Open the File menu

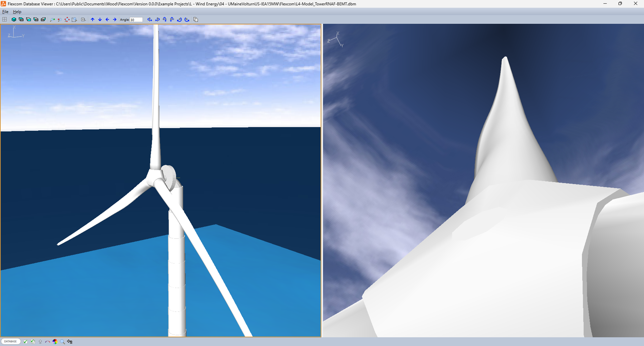click(5, 12)
